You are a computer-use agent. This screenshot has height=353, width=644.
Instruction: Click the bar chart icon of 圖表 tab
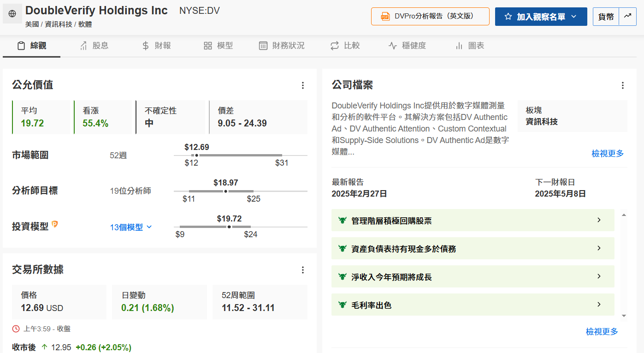(x=459, y=46)
